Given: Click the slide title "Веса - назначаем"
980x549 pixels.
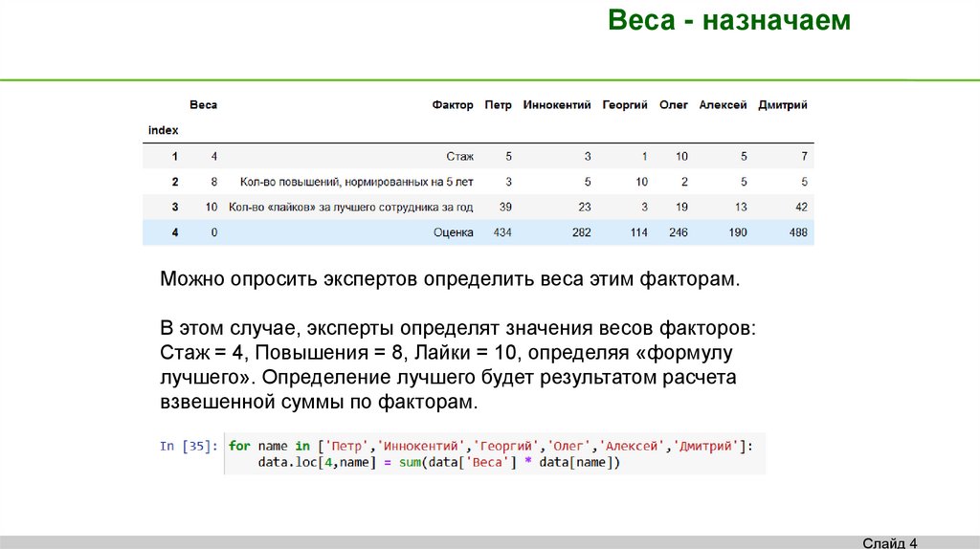Looking at the screenshot, I should point(728,20).
